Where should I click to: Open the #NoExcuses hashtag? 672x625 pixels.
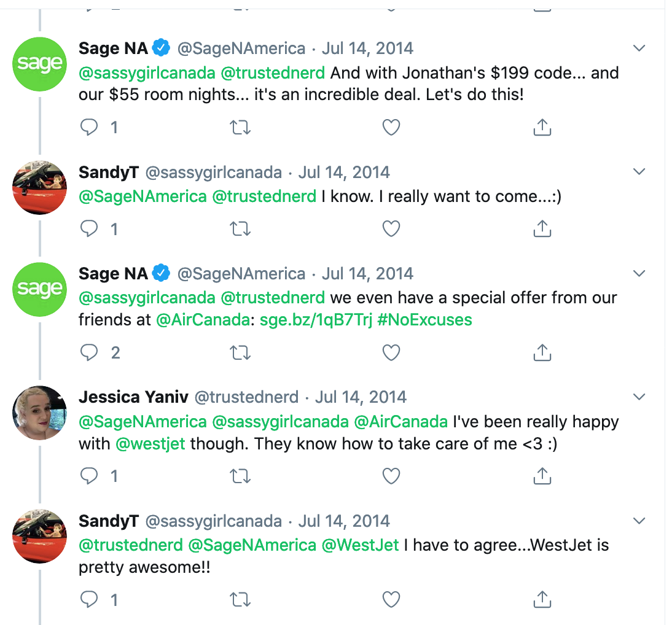(x=424, y=320)
